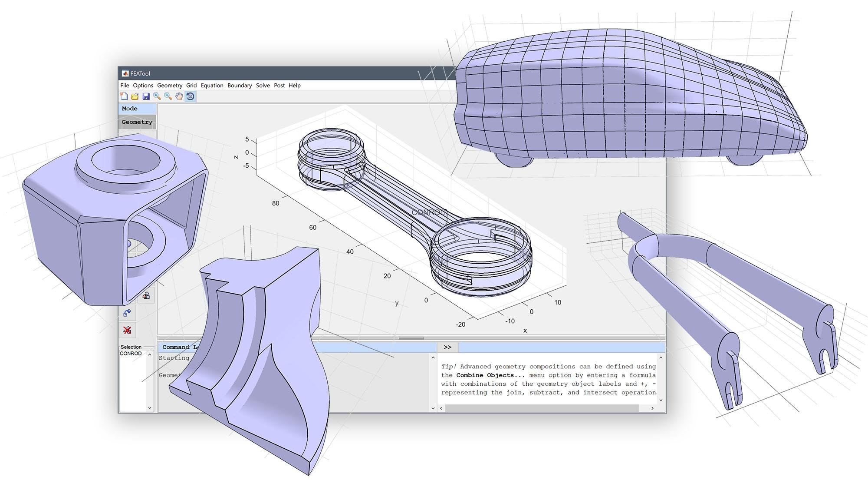Click the combine geometry objects icon
Image resolution: width=868 pixels, height=480 pixels.
[x=146, y=296]
